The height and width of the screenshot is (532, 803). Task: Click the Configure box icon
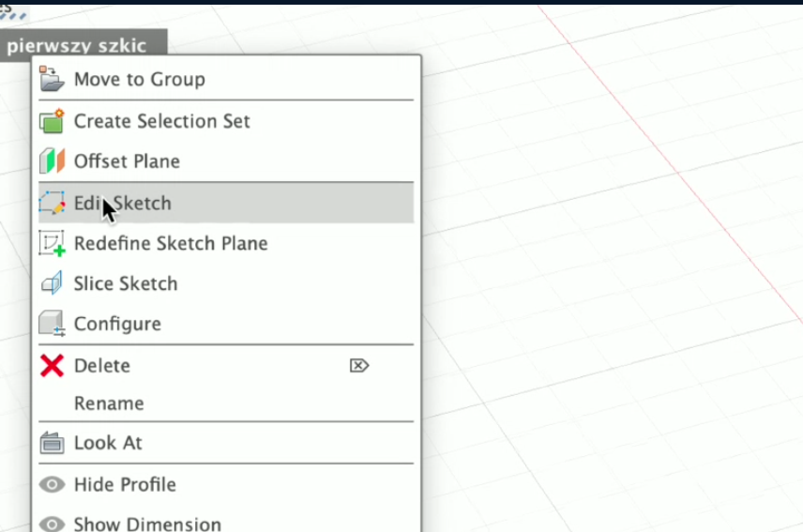point(52,324)
